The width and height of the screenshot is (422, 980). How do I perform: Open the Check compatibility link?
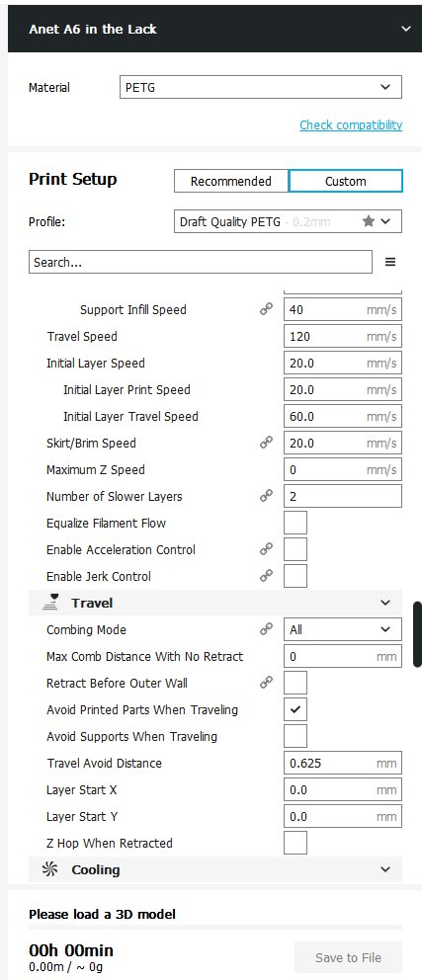351,125
